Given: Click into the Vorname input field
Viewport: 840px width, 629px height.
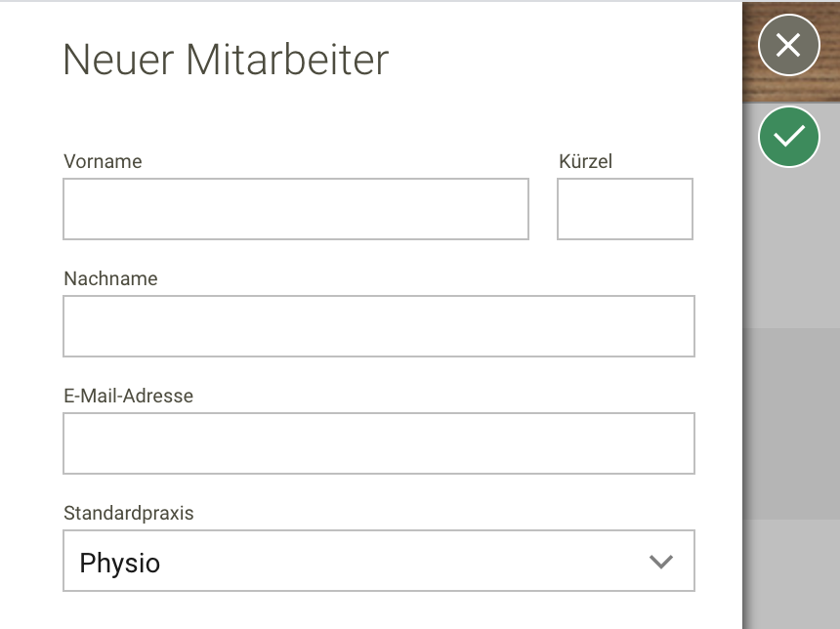Looking at the screenshot, I should pyautogui.click(x=295, y=208).
